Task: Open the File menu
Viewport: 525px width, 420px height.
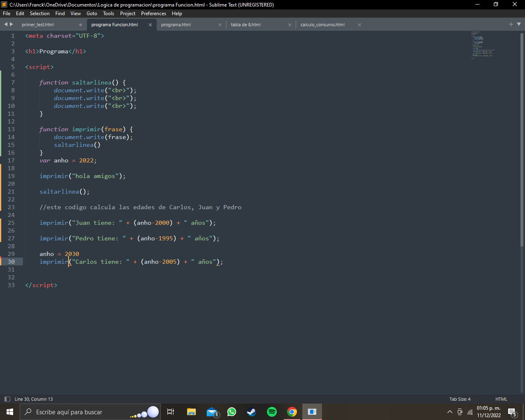Action: pos(7,14)
